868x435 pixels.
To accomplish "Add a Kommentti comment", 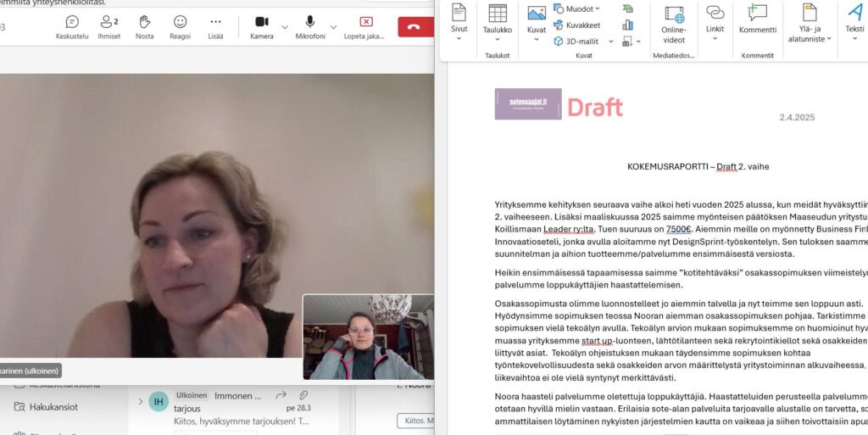I will (757, 20).
